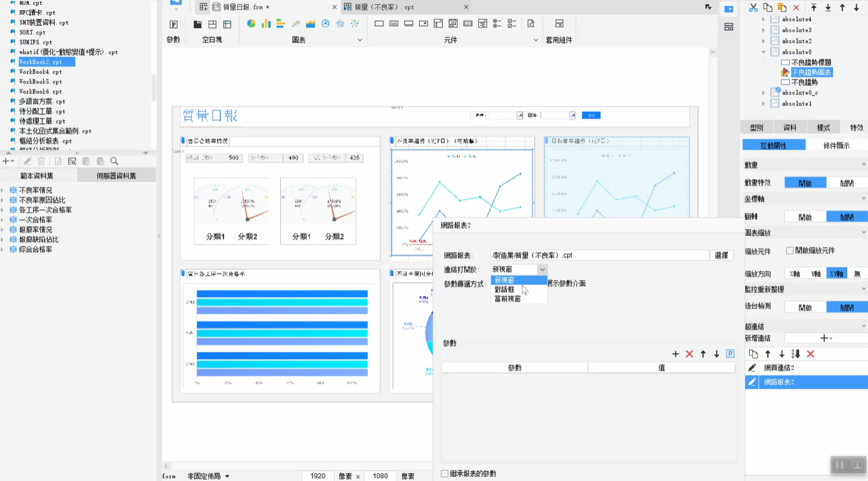The image size is (868, 481).
Task: Expand the 元件 toolbar chevron
Action: (x=536, y=40)
